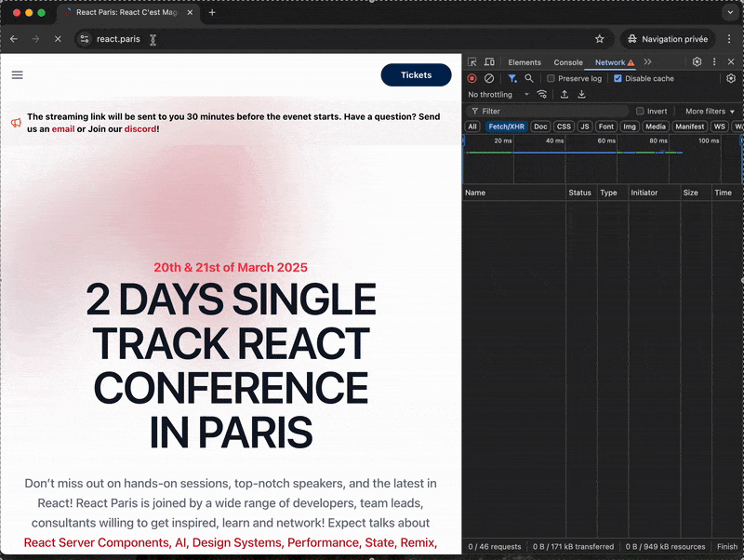Filter by CSS requests
Image resolution: width=744 pixels, height=560 pixels.
coord(564,127)
